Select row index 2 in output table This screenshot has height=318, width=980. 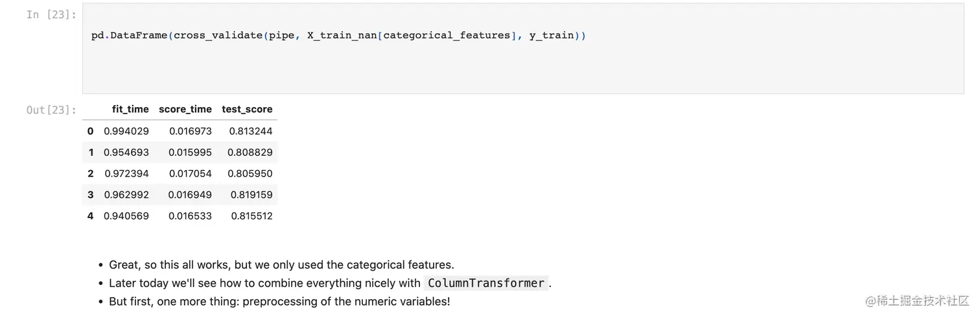[x=90, y=173]
